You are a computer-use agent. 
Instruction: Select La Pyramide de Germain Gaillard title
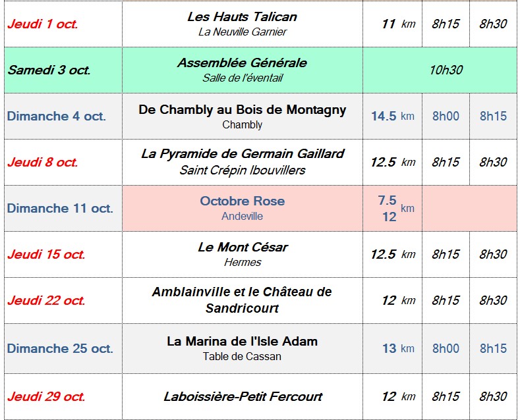[242, 153]
